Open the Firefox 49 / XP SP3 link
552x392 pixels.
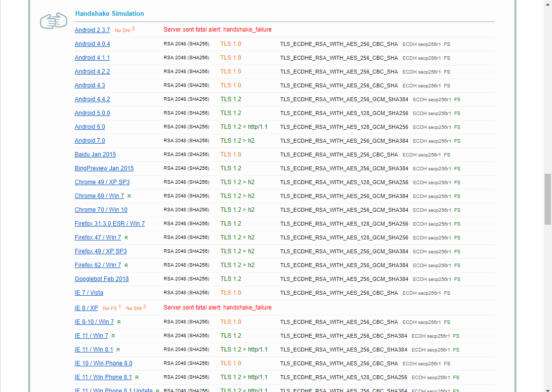101,251
